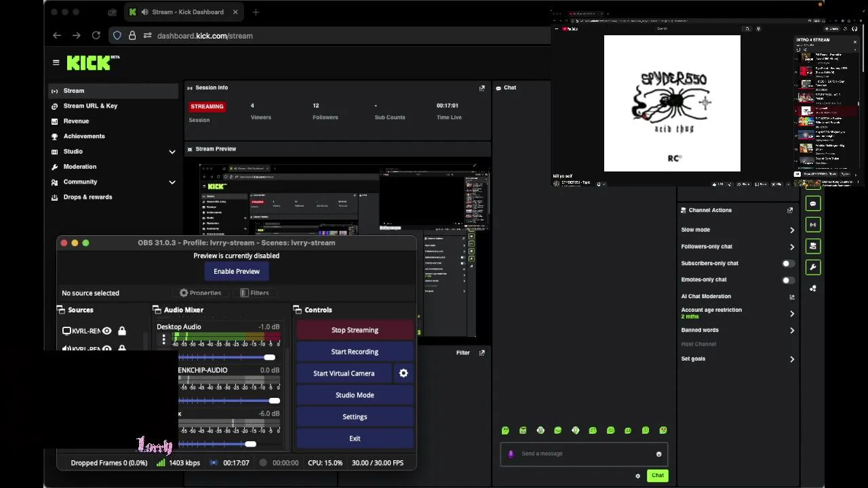Click the Kick logo
This screenshot has height=488, width=868.
tap(93, 63)
